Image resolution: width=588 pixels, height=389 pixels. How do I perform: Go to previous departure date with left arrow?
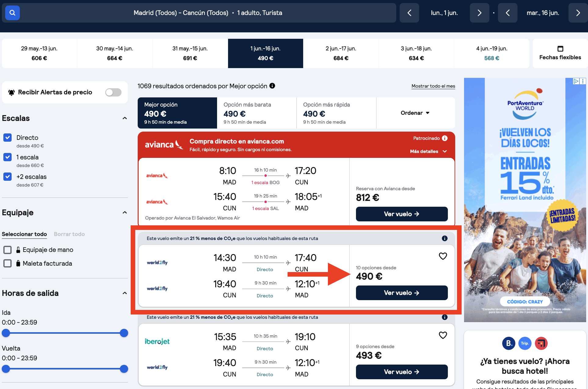[x=409, y=13]
